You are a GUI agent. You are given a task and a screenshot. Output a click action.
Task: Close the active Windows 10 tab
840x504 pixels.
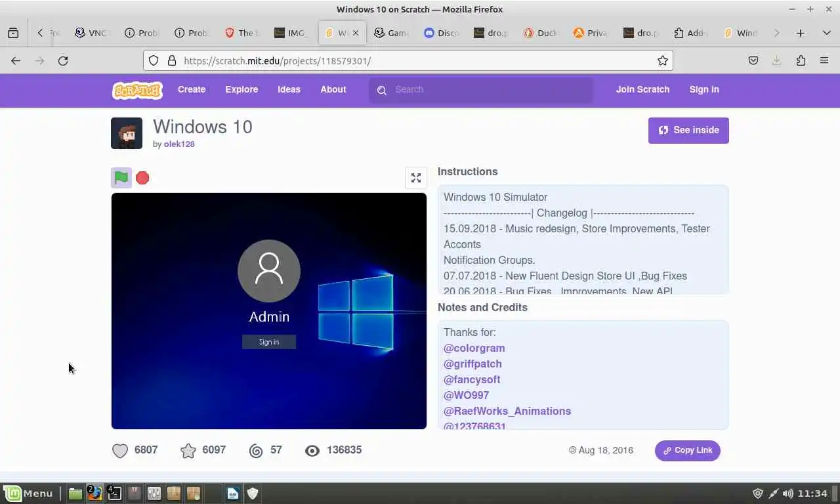click(356, 33)
